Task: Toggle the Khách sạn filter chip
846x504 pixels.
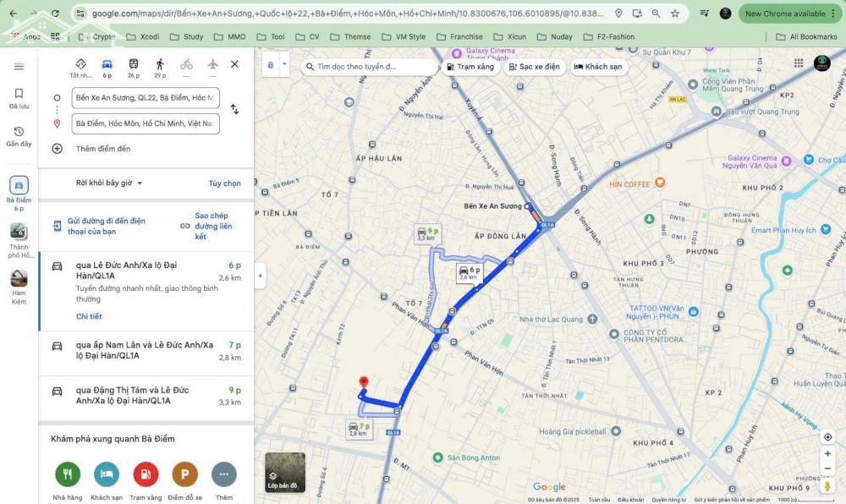Action: pyautogui.click(x=598, y=67)
